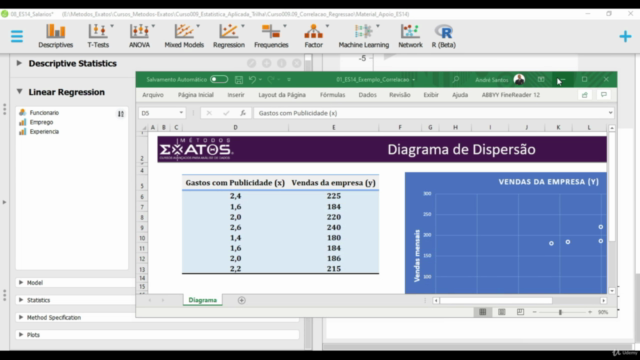Click the Excel save icon
640x360 pixels.
[x=239, y=80]
